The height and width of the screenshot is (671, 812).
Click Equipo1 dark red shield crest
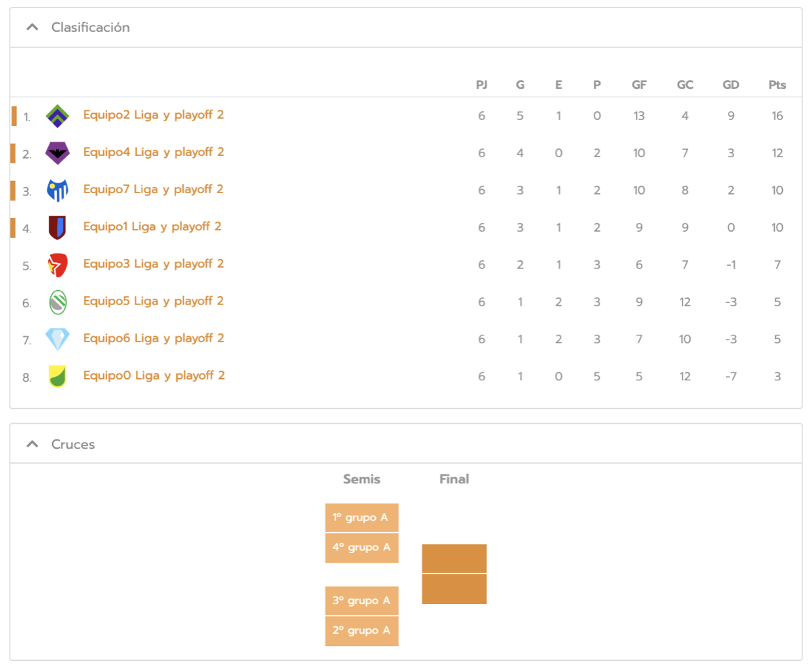[58, 228]
